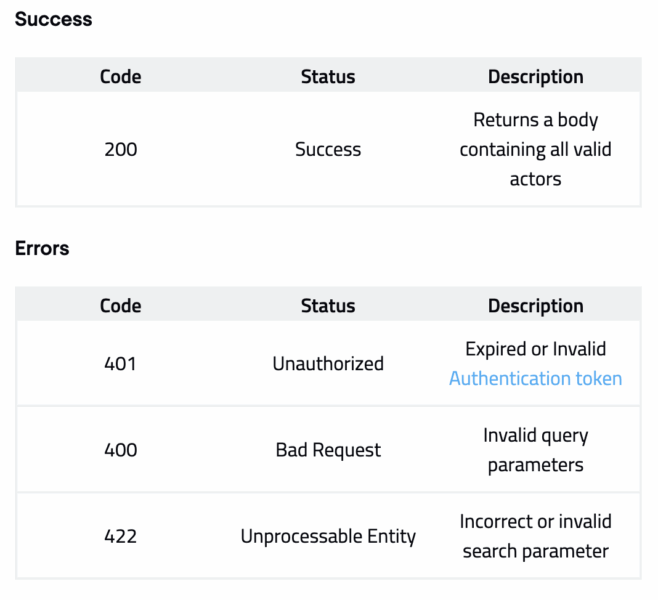Click the 401 error code cell

[x=120, y=364]
